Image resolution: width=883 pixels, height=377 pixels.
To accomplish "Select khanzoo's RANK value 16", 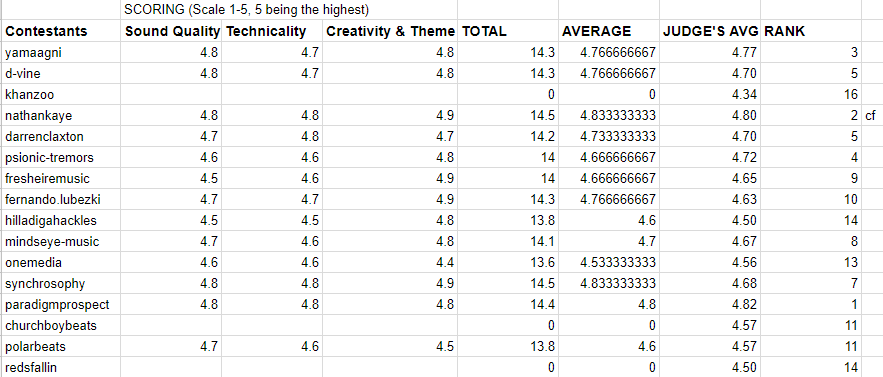I will click(x=811, y=95).
